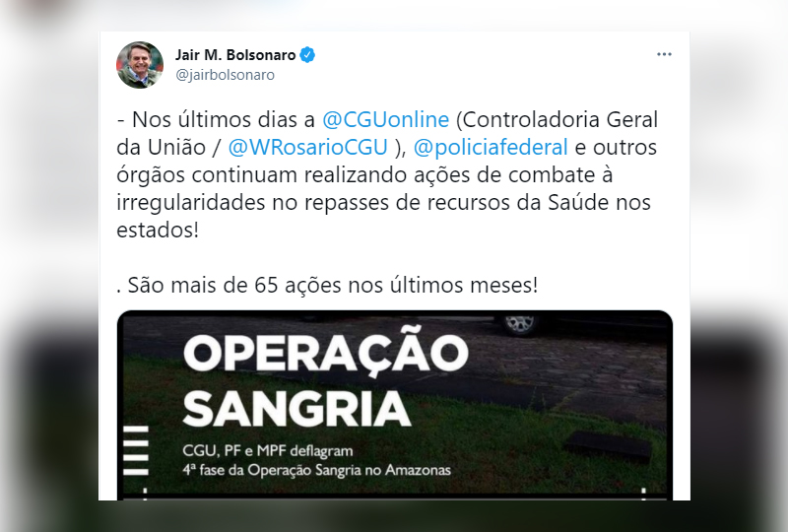Click the word 'estados!' in the tweet
The width and height of the screenshot is (788, 532).
(x=158, y=231)
